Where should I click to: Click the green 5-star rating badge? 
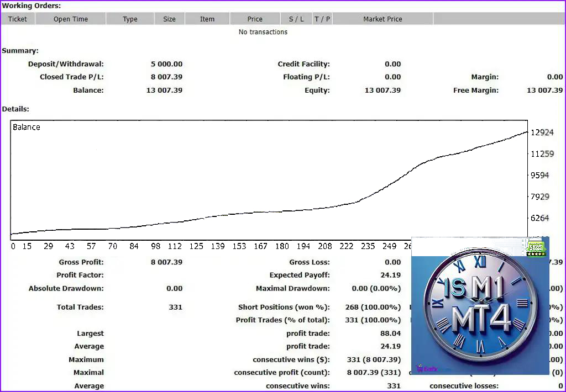(535, 248)
